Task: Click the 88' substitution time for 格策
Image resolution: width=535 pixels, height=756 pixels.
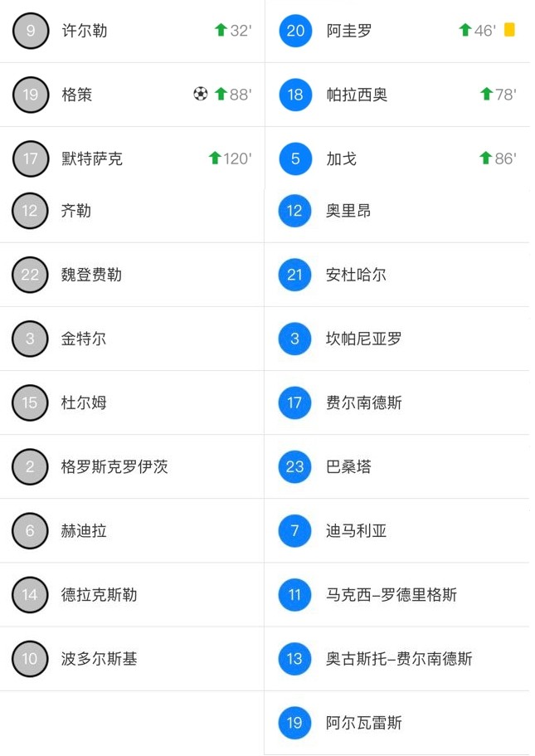Action: click(241, 95)
